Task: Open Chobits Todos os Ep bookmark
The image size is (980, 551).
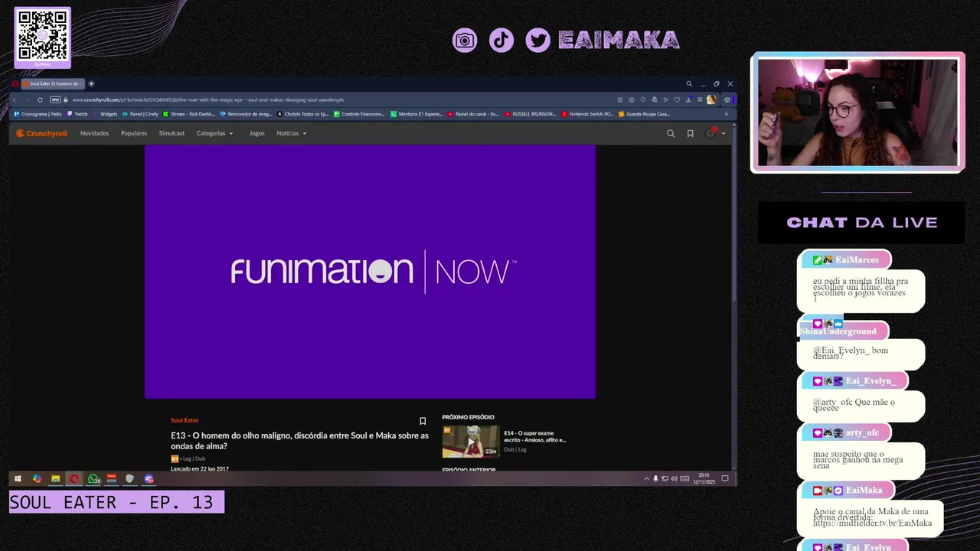Action: (x=303, y=114)
